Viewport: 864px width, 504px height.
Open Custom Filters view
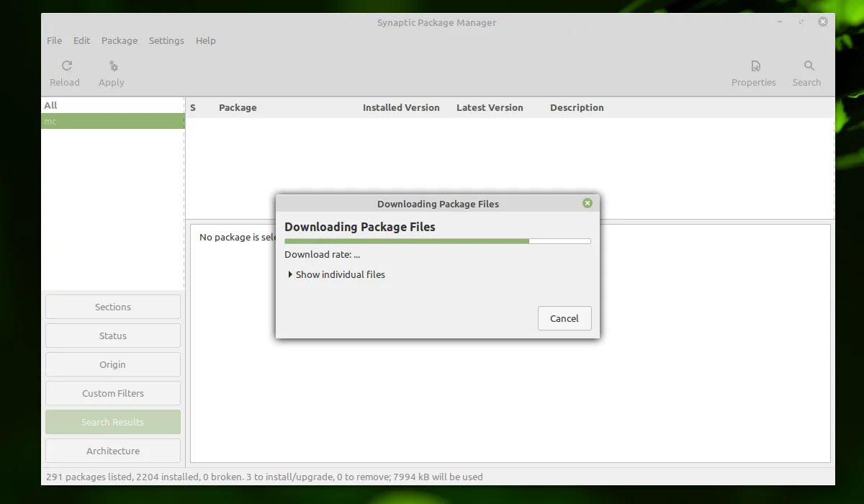tap(113, 393)
